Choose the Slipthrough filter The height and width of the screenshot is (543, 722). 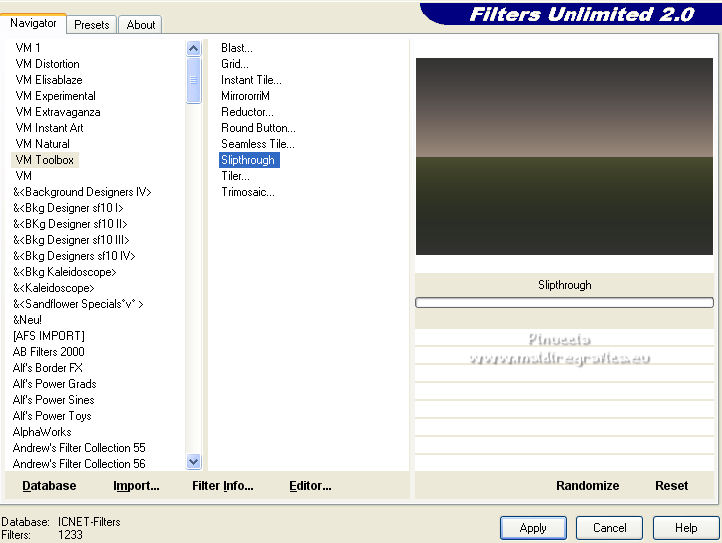pos(249,160)
